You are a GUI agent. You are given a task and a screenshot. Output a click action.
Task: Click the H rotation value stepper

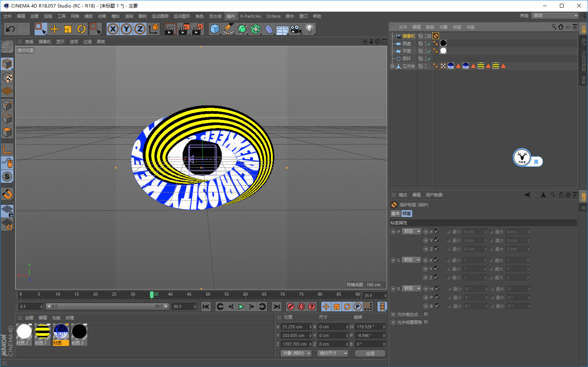coord(384,327)
